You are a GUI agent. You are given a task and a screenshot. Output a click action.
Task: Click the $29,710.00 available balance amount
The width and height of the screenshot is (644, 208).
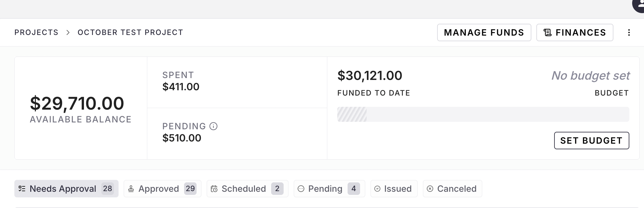point(77,103)
